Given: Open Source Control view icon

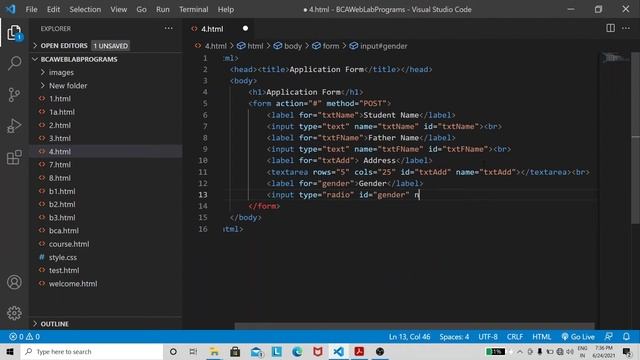Looking at the screenshot, I should [x=14, y=95].
